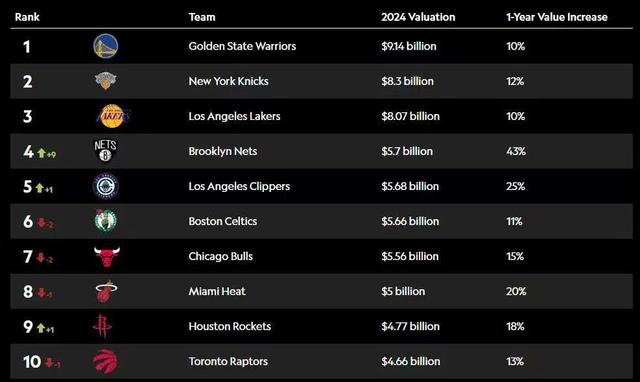Select the Los Angeles Clippers logo

(106, 186)
